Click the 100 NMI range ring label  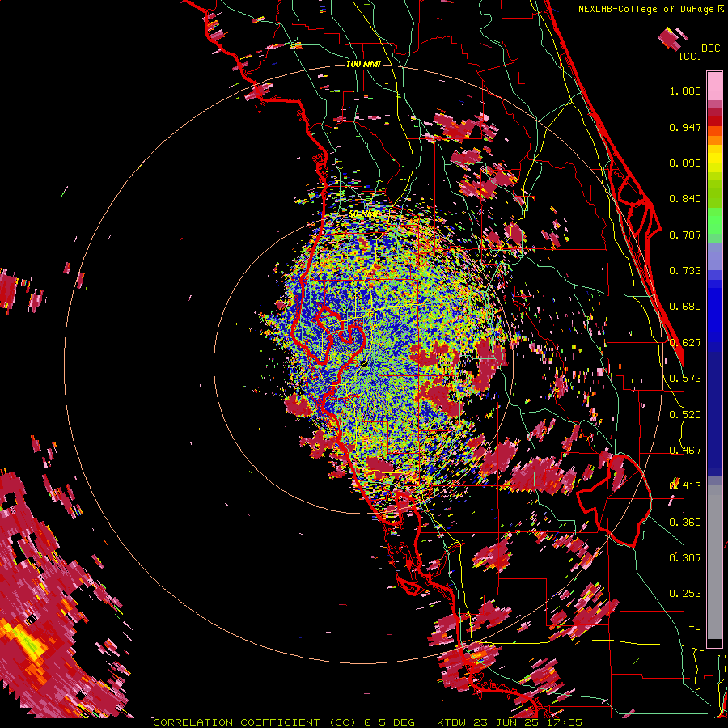363,64
